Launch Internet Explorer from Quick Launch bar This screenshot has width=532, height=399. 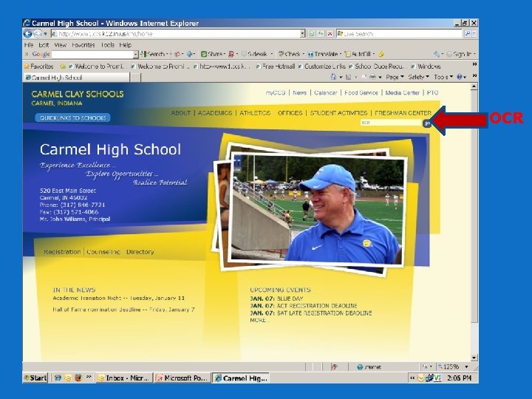tap(58, 378)
